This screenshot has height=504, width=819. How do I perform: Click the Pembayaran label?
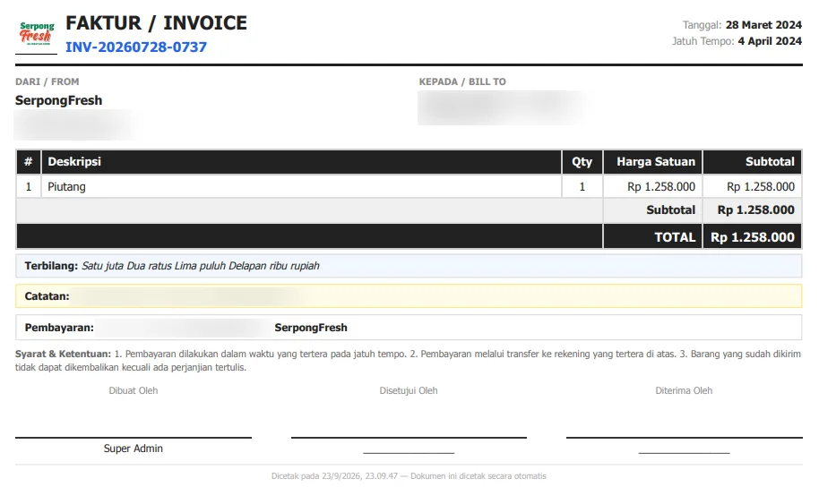(x=59, y=328)
